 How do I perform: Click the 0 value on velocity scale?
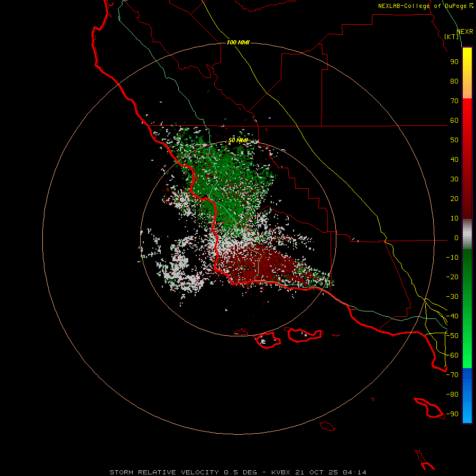[x=456, y=237]
